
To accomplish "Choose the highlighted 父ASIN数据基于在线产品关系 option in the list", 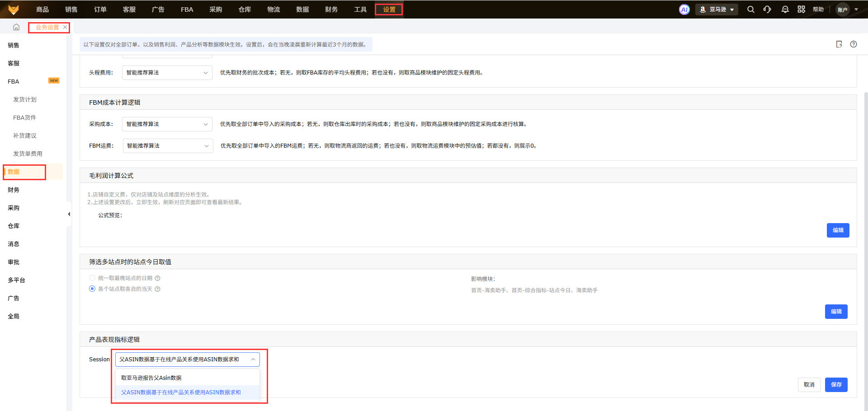I will [x=188, y=392].
